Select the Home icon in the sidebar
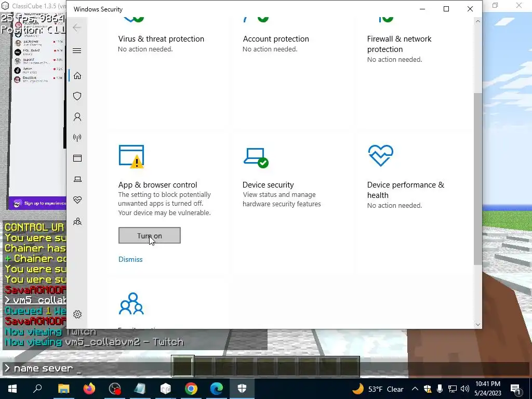Screen dimensions: 532x399 (77, 75)
